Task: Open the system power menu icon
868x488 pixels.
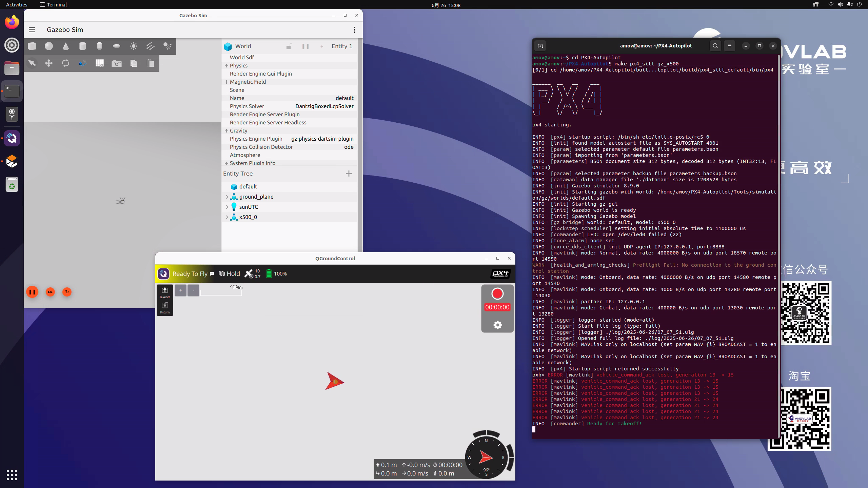Action: point(859,5)
